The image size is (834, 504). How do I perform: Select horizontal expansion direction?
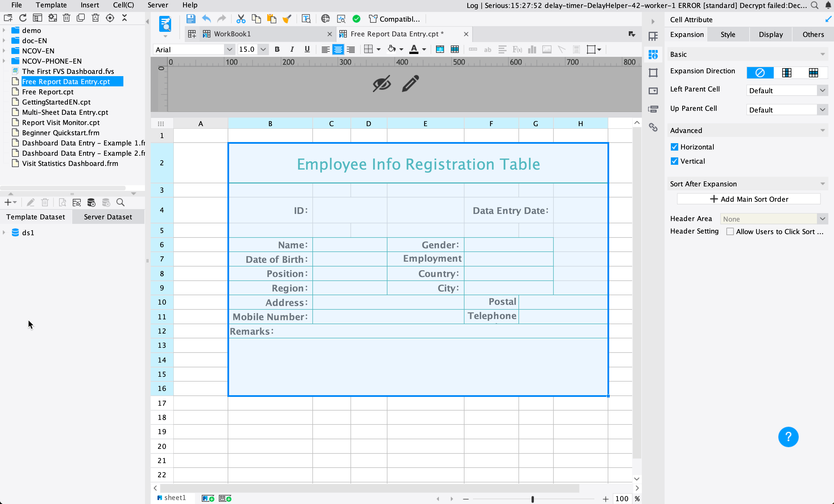pos(813,72)
